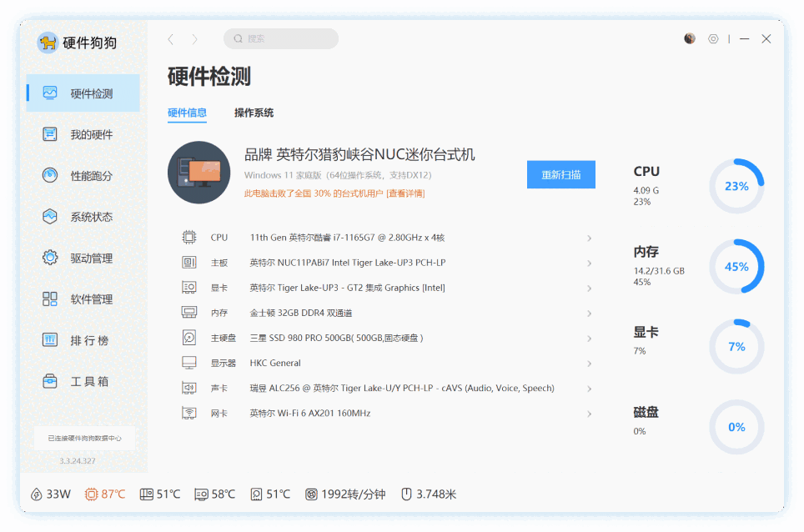Open 排行榜 sidebar icon
The image size is (804, 532).
click(x=50, y=340)
